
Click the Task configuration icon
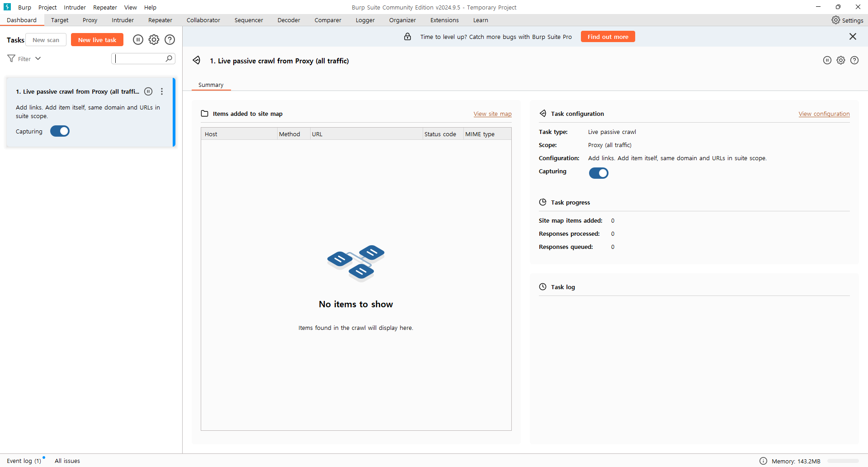pos(543,114)
